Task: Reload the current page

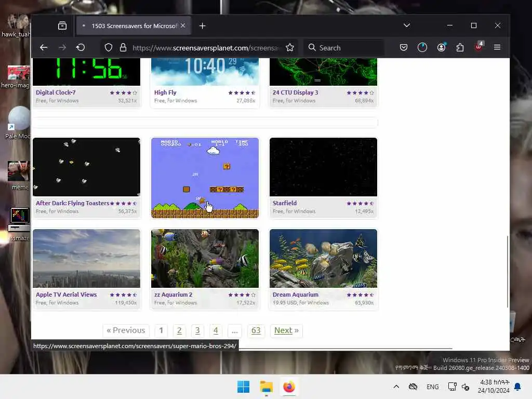Action: tap(81, 47)
